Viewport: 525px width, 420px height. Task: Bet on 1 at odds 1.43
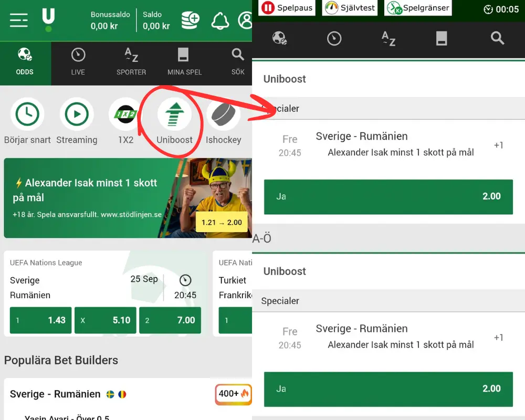pyautogui.click(x=40, y=320)
